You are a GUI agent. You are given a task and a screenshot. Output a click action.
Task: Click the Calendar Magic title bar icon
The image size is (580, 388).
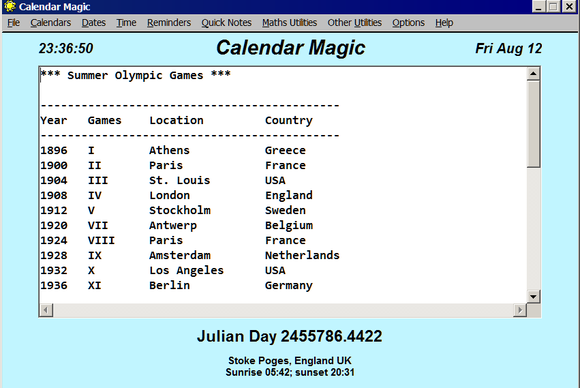click(x=10, y=6)
